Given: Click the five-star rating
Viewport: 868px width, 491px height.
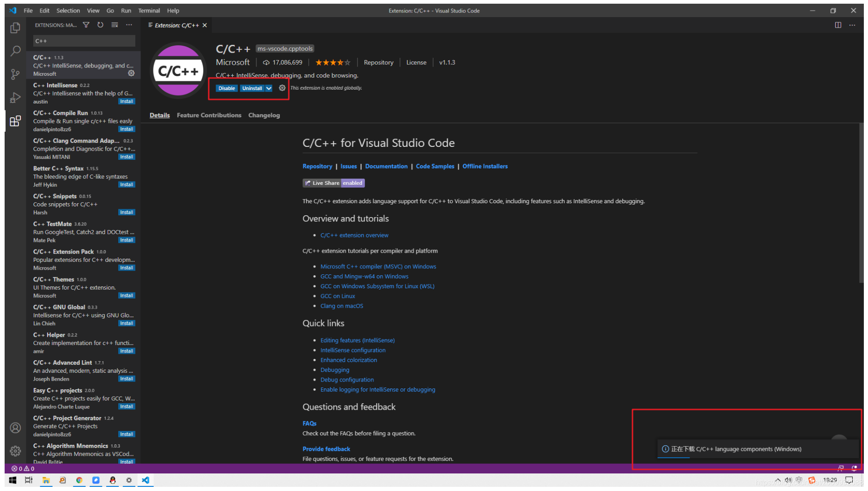Looking at the screenshot, I should (333, 62).
